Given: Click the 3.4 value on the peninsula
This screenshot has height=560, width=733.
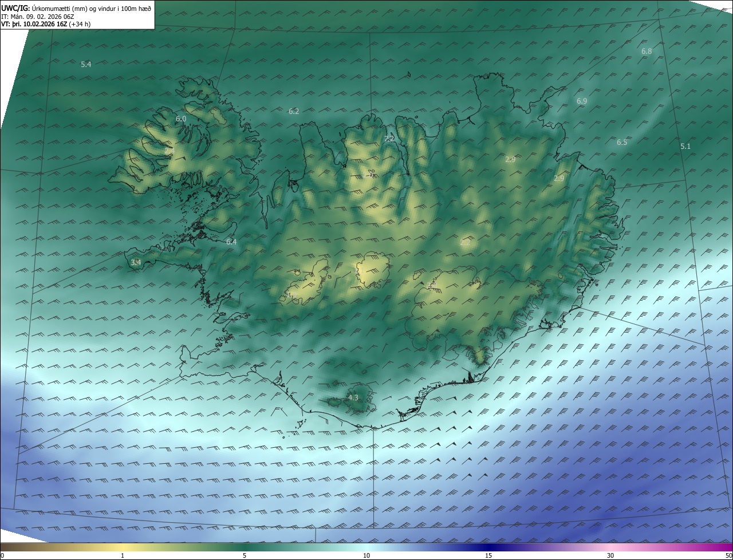Looking at the screenshot, I should coord(136,263).
